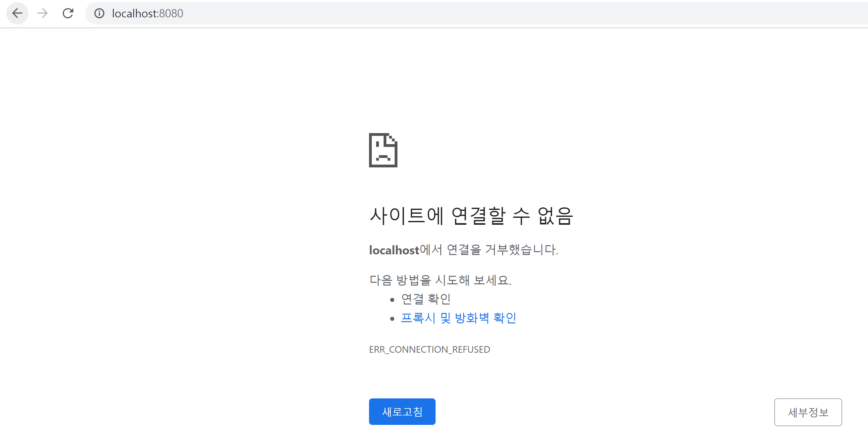Click the sad page error icon

pos(383,150)
